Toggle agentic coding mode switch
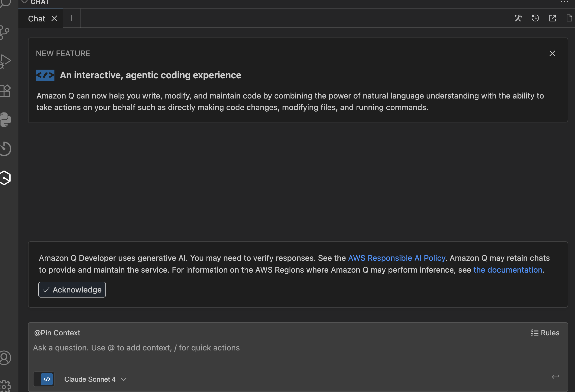575x392 pixels. 44,379
